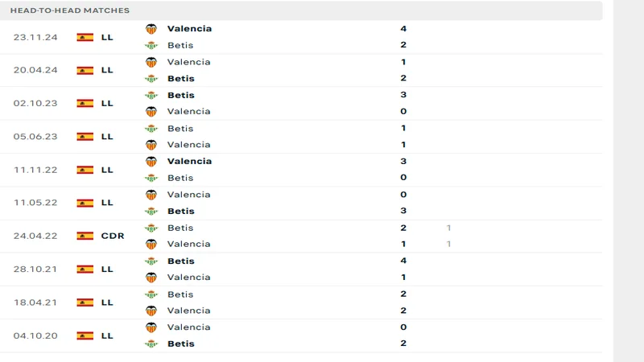Select Betis team name in 02.10.23 match

pos(180,95)
